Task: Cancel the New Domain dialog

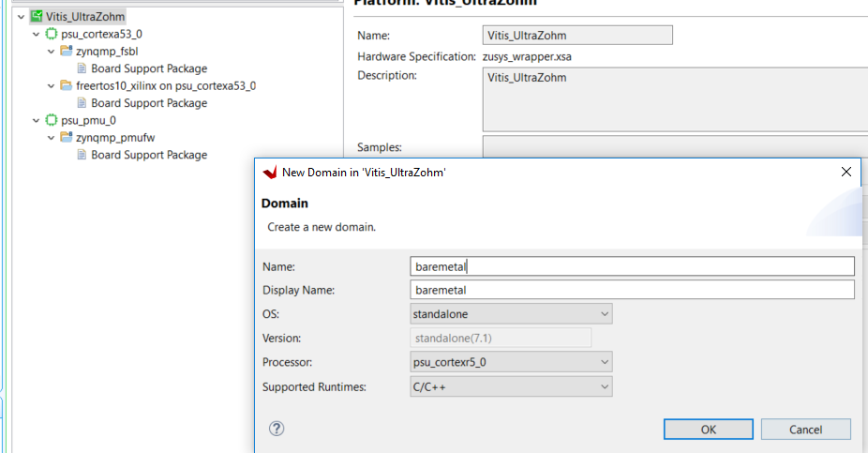Action: click(x=805, y=430)
